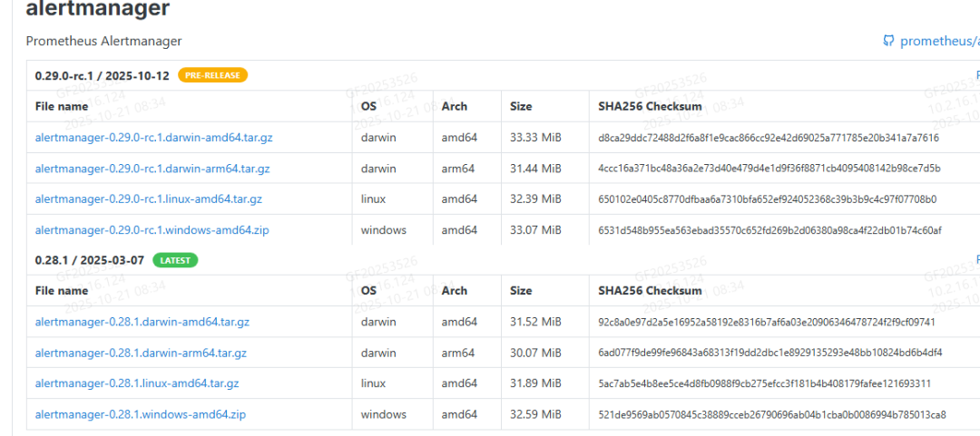
Task: Click arm64 cell in 0.29.0-rc.1 table
Action: point(458,169)
